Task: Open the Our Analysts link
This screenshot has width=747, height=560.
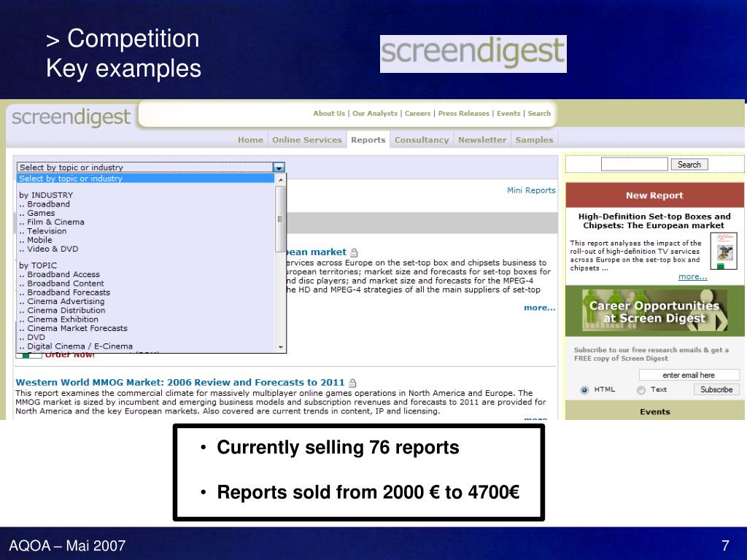Action: tap(375, 113)
